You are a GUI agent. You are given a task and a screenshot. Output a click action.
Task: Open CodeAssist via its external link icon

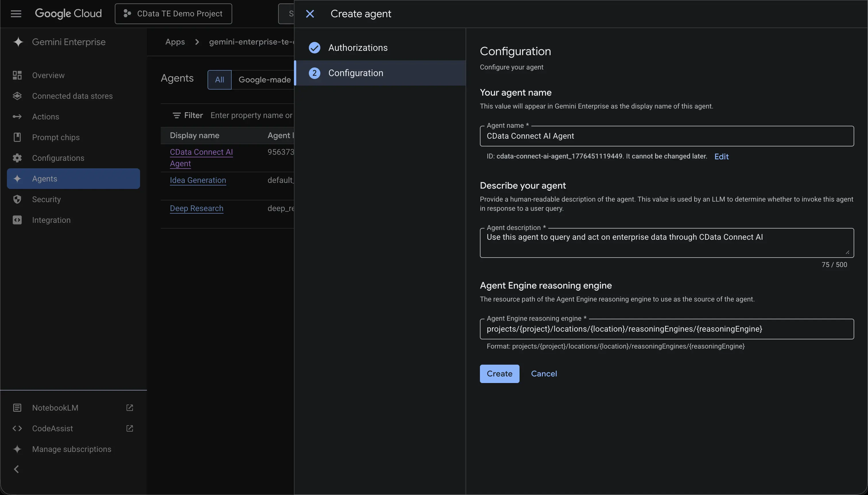(129, 428)
